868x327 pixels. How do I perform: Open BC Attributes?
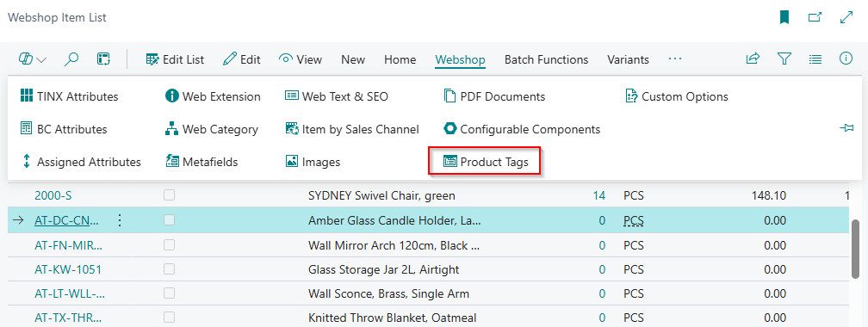64,129
